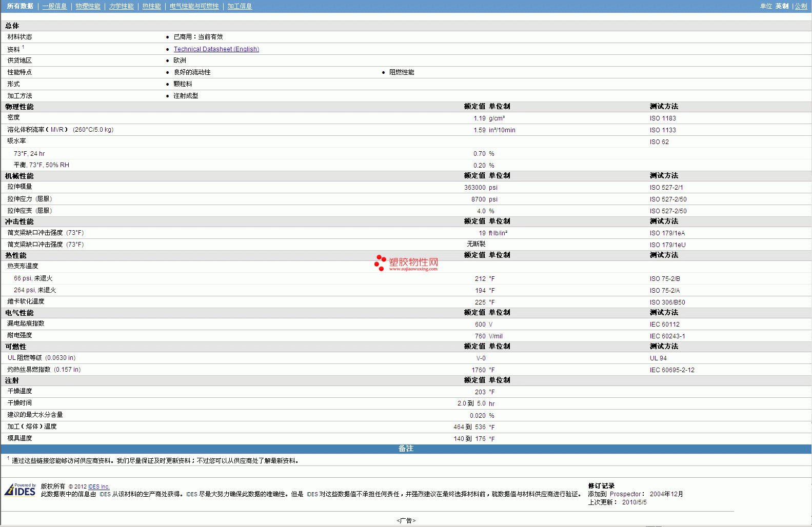Image resolution: width=812 pixels, height=527 pixels.
Task: Switch units to 公制 (metric)
Action: (x=801, y=6)
